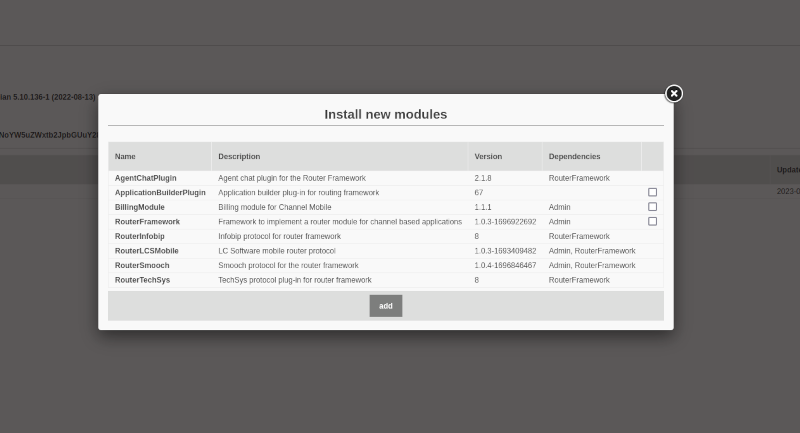Close the Install new modules dialog

pyautogui.click(x=674, y=93)
